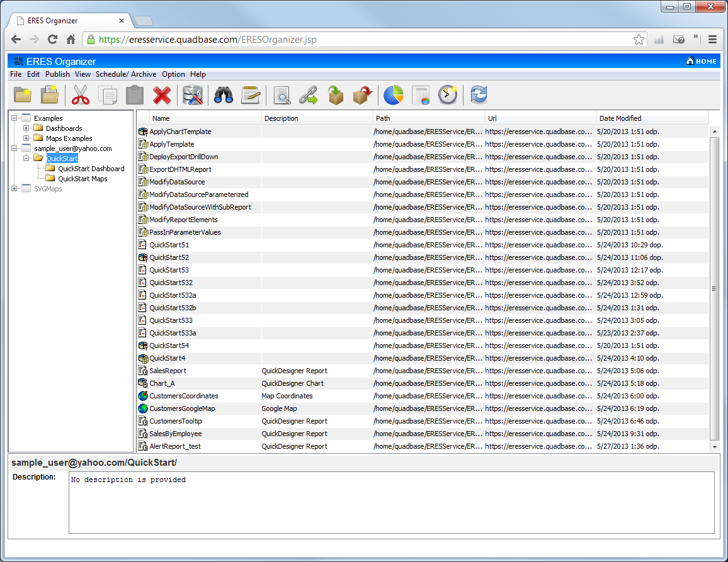Click the globe icon beside CustomersGoogleMap
728x562 pixels.
tap(143, 408)
